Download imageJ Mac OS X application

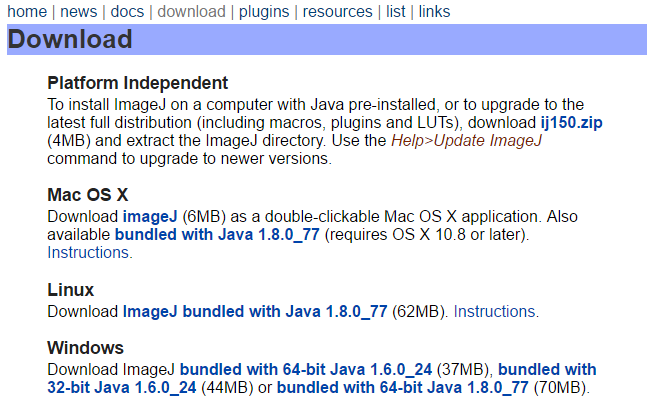pos(150,217)
